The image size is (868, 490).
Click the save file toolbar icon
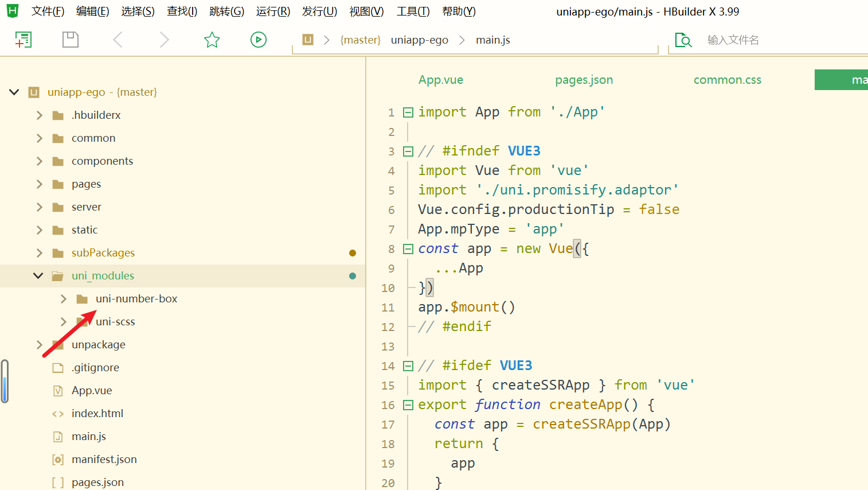71,40
